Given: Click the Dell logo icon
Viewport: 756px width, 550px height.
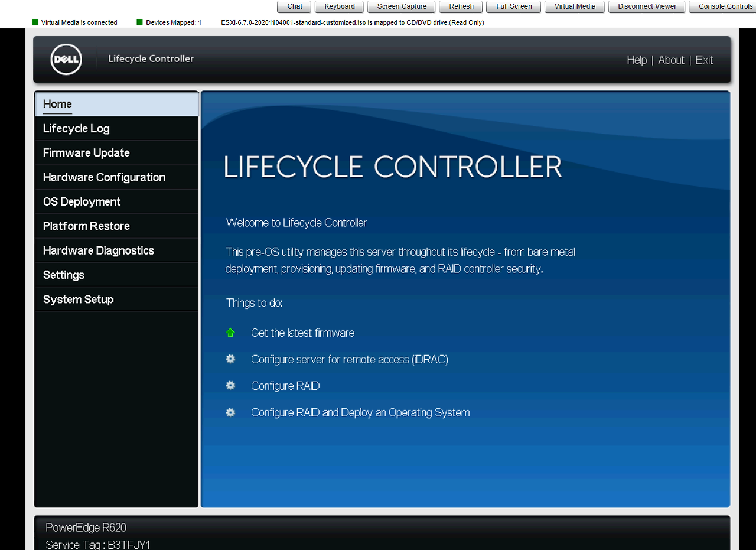Looking at the screenshot, I should pos(66,60).
